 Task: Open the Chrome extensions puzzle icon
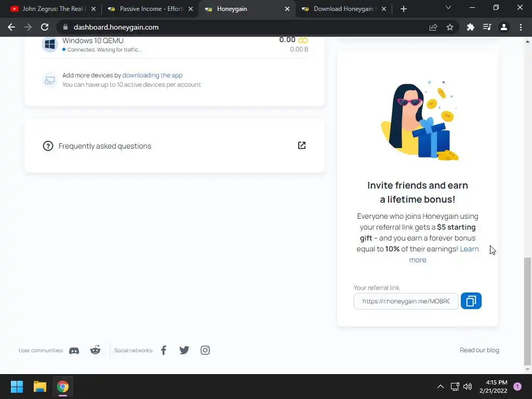click(x=470, y=27)
